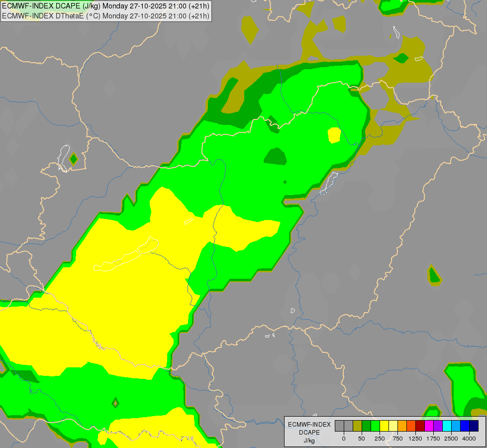
Task: Click the '0' legend scale value
Action: [344, 439]
